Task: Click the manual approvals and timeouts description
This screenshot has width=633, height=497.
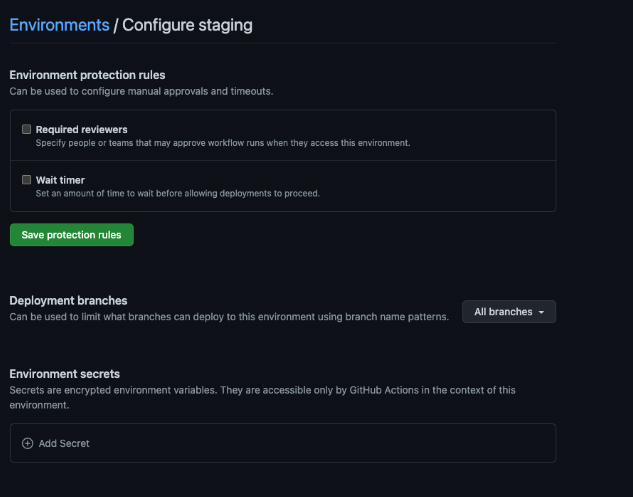Action: tap(140, 91)
